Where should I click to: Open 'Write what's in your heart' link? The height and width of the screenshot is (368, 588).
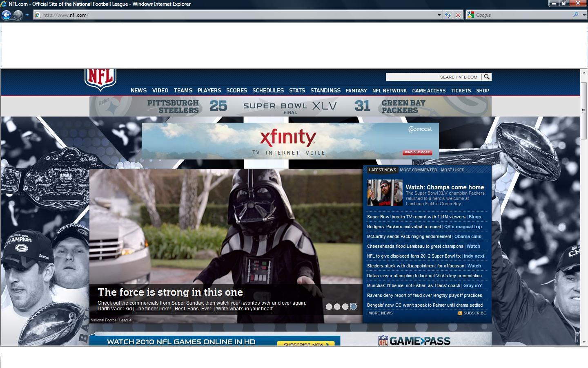[245, 309]
